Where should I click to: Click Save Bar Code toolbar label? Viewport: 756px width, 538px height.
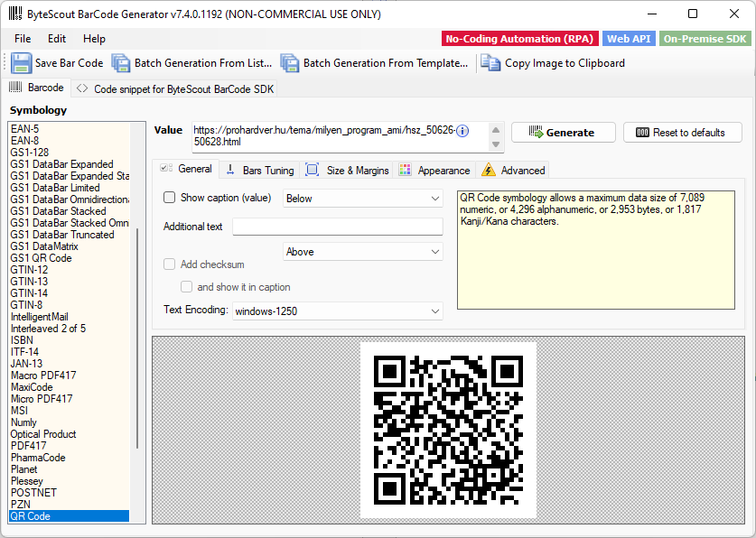point(69,63)
